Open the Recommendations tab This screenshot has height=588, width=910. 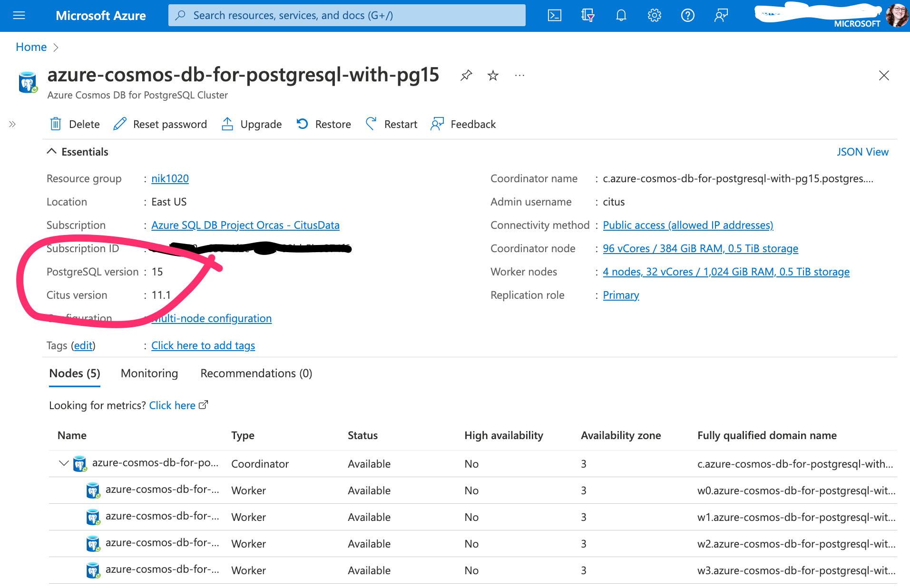pos(255,373)
